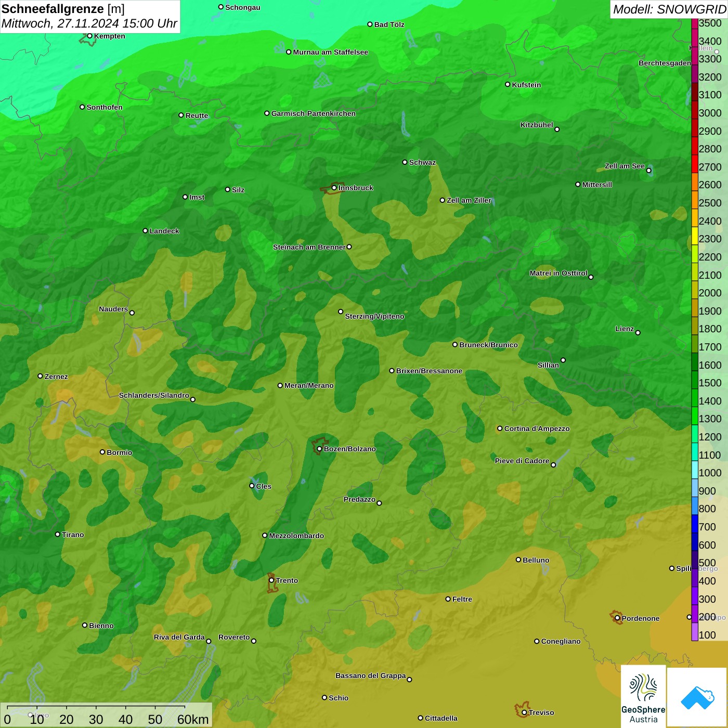Click the Lienz label
728x728 pixels.
point(625,329)
